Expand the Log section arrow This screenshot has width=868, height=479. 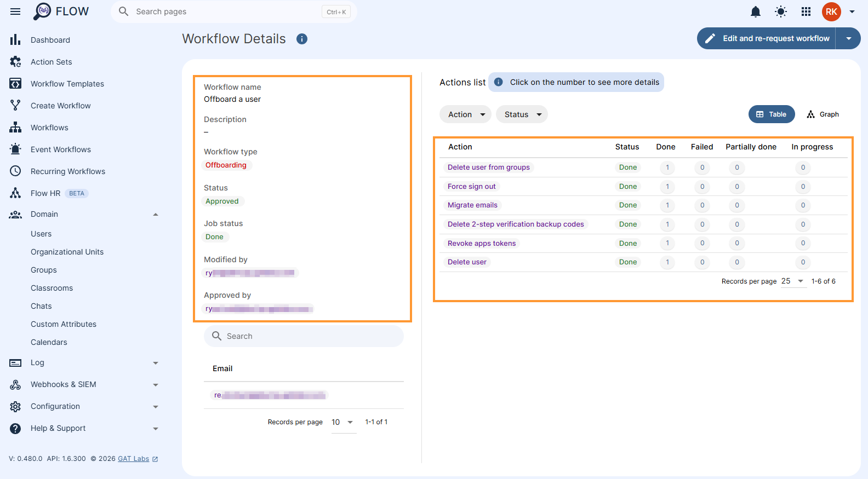click(156, 363)
